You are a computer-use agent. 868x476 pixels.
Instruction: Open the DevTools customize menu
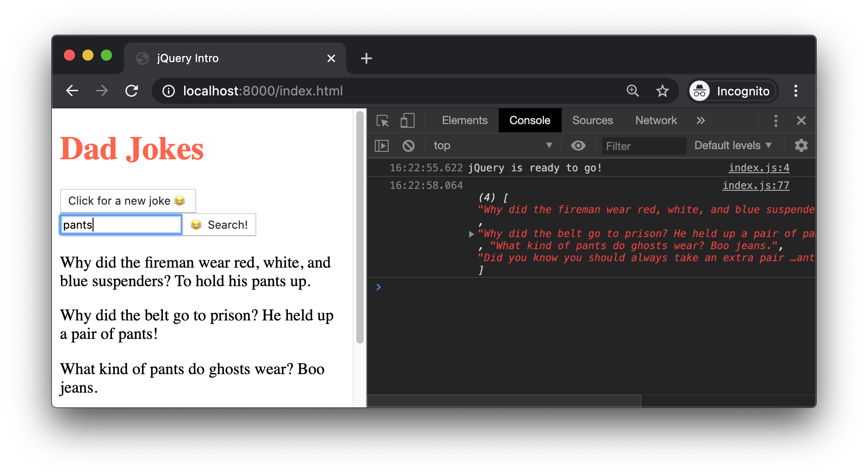click(775, 120)
